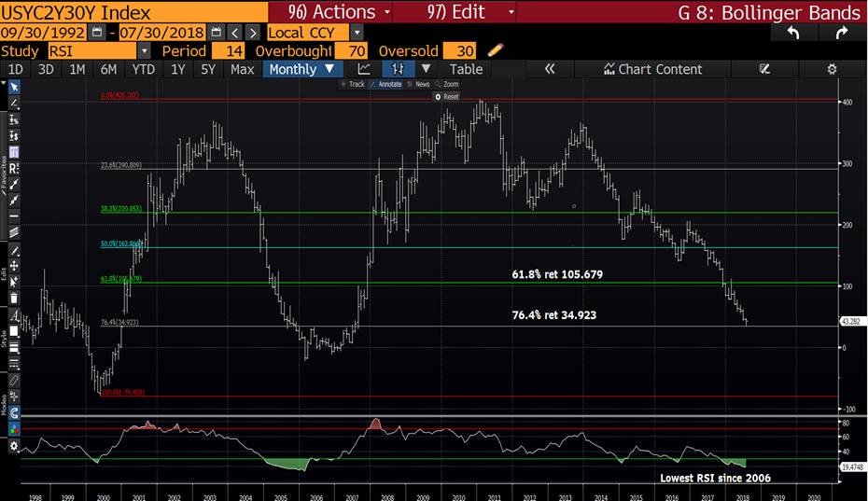Toggle News overlay
Viewport: 868px width, 501px height.
pos(418,84)
